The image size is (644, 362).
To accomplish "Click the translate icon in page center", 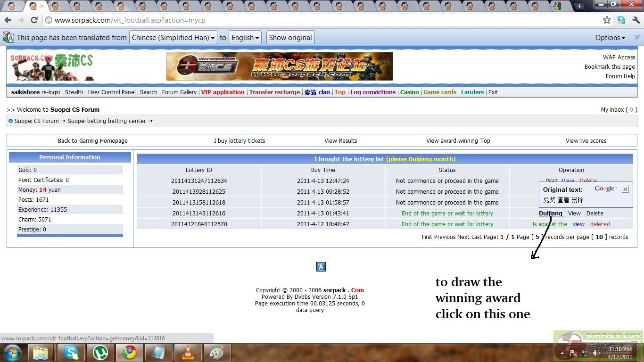I will pyautogui.click(x=321, y=267).
